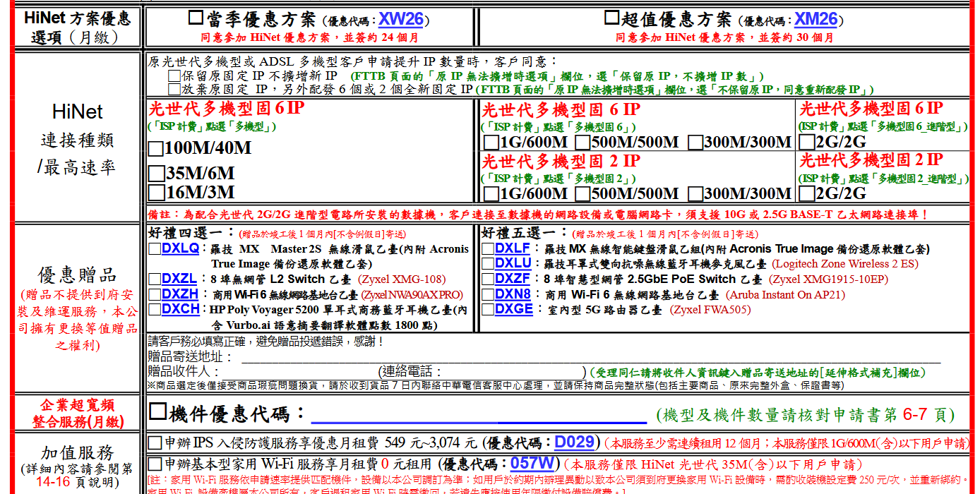Click the Zyxel XMG-108 product name
This screenshot has width=980, height=494.
point(401,279)
